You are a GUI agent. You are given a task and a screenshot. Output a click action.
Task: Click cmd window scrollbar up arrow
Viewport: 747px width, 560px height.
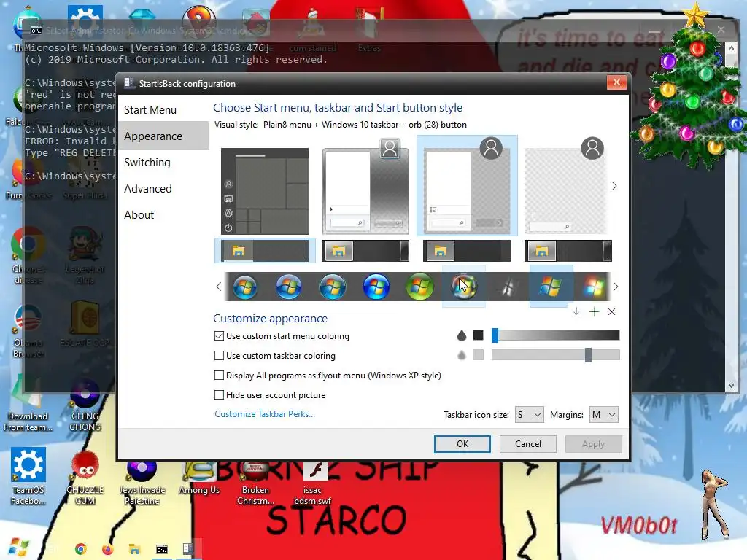coord(731,47)
